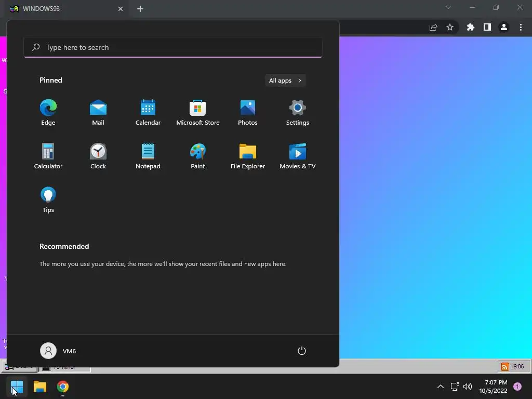The height and width of the screenshot is (399, 532).
Task: Open Settings from Start menu
Action: 298,113
